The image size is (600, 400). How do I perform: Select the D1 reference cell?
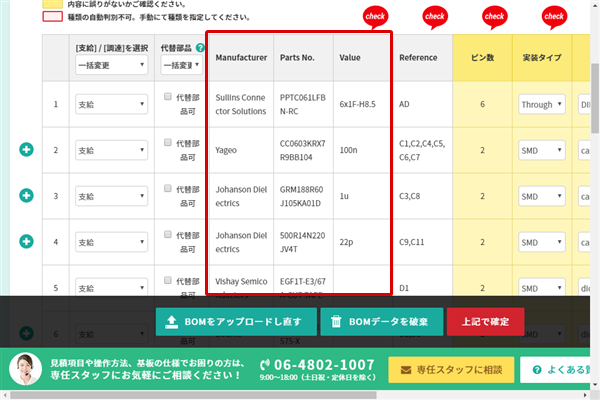422,283
